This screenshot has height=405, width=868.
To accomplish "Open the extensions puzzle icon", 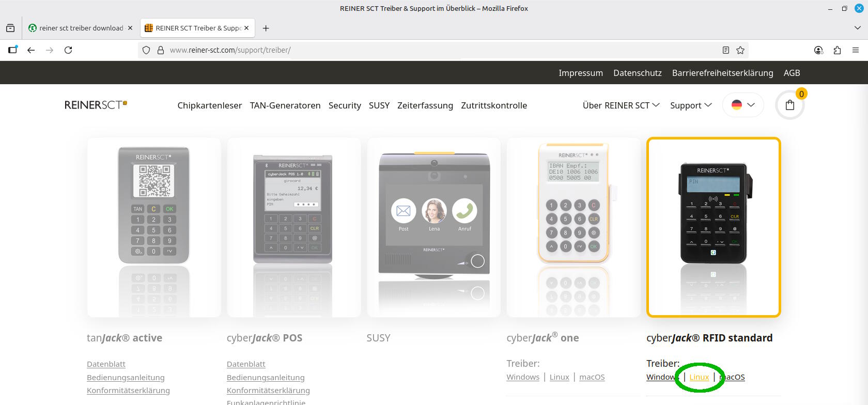I will 837,50.
